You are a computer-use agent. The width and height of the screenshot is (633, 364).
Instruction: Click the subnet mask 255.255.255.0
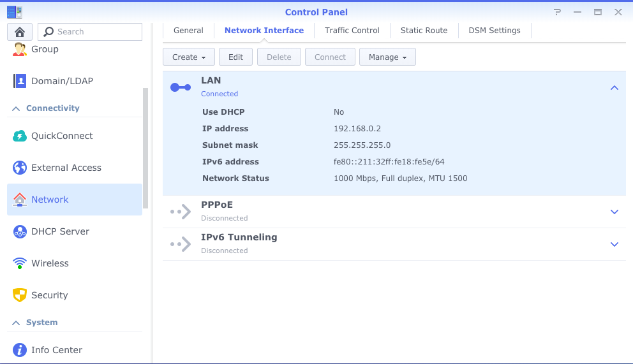coord(362,145)
